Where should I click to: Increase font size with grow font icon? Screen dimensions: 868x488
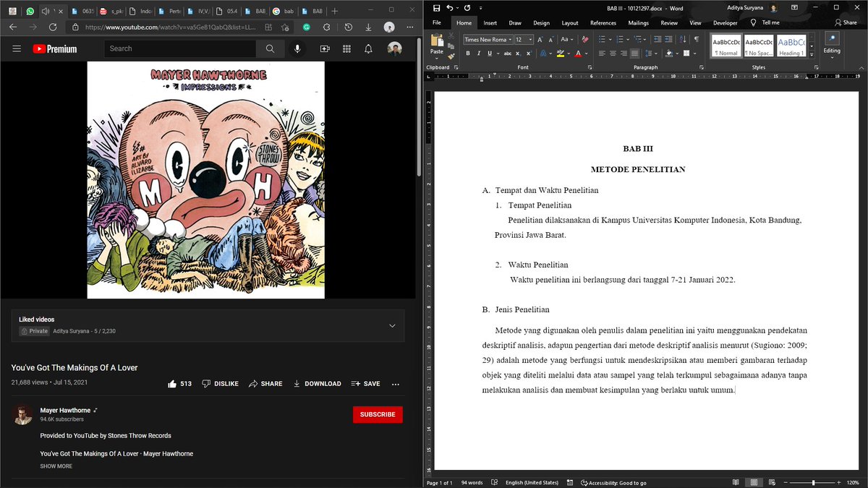[540, 39]
